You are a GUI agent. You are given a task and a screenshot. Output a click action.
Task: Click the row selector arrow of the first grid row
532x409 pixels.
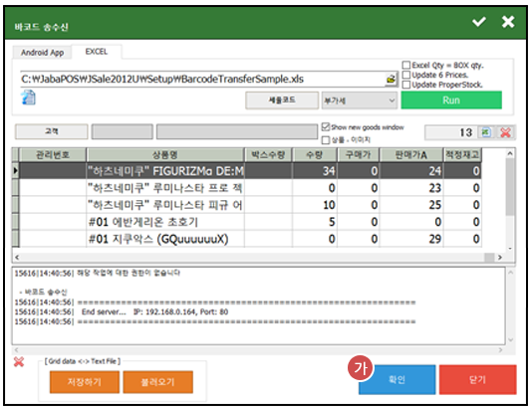tap(15, 170)
